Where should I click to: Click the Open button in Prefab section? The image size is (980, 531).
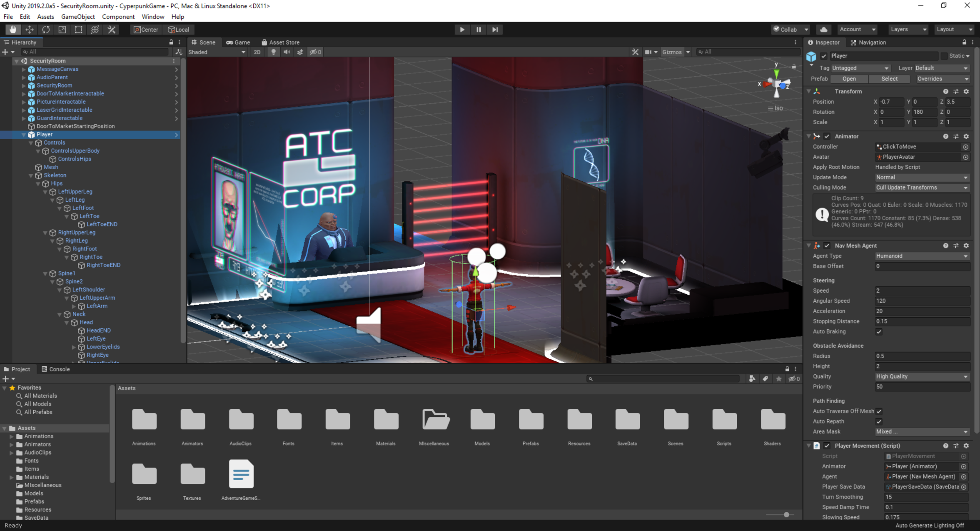coord(848,78)
